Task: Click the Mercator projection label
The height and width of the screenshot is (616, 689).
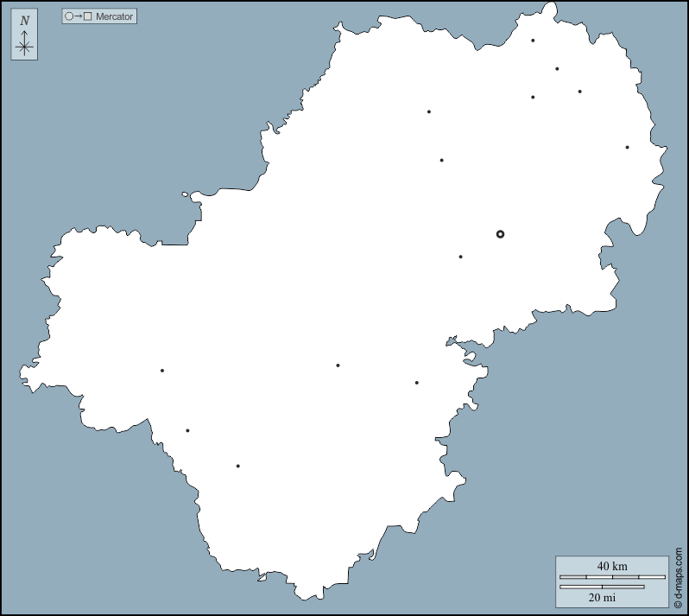Action: click(x=114, y=16)
